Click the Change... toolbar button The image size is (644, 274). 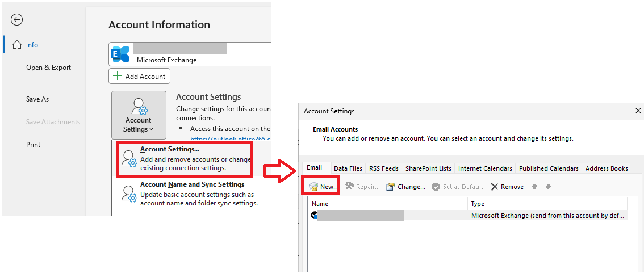coord(406,187)
